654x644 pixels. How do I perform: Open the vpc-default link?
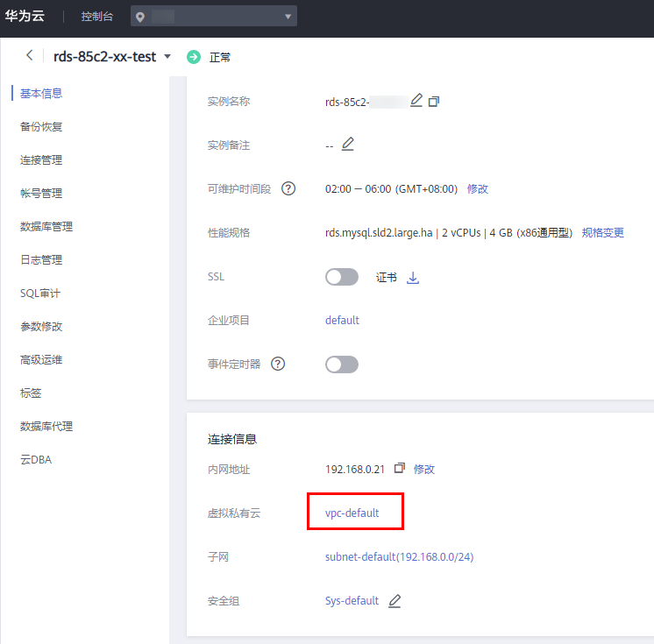point(352,513)
